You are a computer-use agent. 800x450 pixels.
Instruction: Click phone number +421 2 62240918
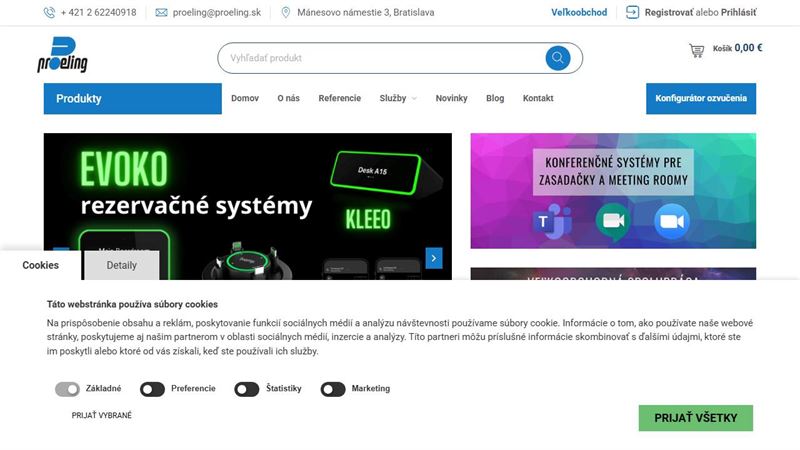[98, 12]
